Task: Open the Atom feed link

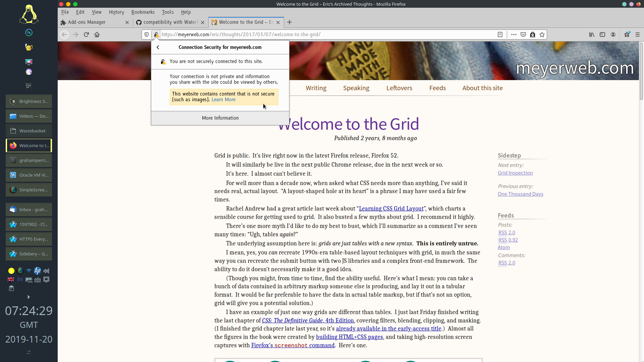Action: tap(504, 247)
